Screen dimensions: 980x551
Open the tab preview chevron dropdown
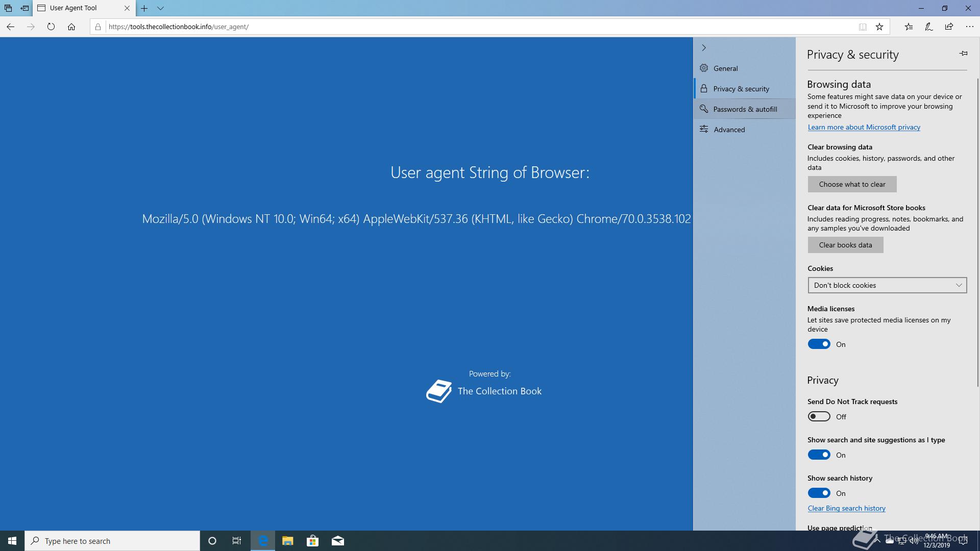pyautogui.click(x=160, y=8)
